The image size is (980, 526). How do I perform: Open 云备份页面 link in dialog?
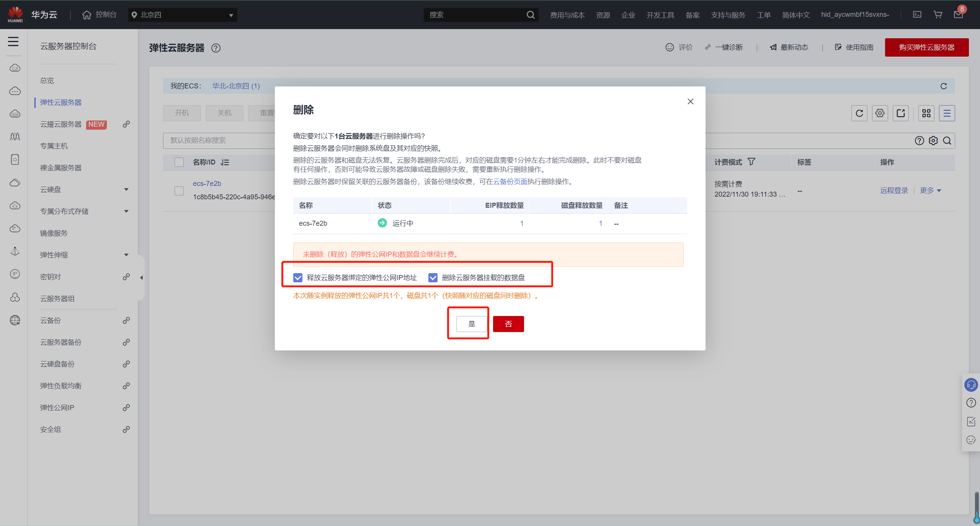tap(510, 182)
